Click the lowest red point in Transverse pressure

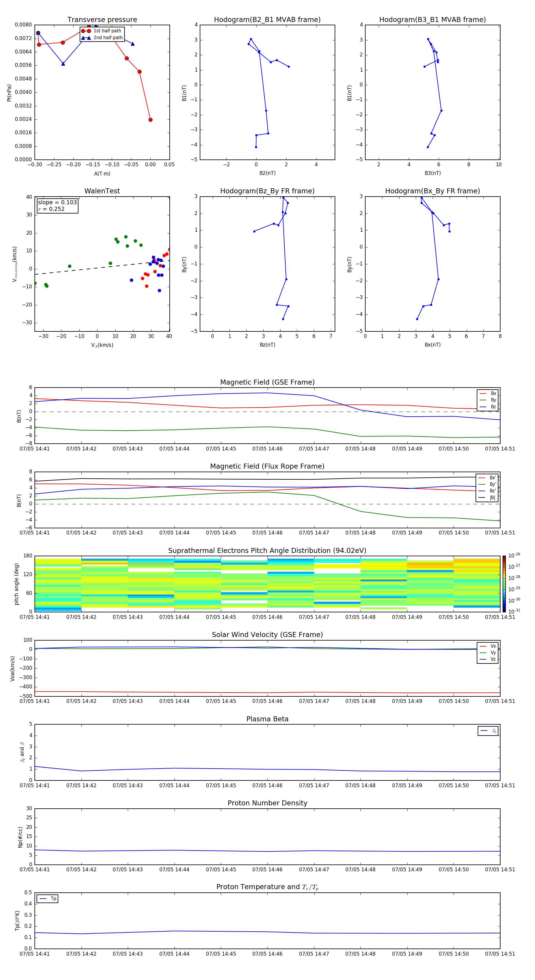point(150,120)
